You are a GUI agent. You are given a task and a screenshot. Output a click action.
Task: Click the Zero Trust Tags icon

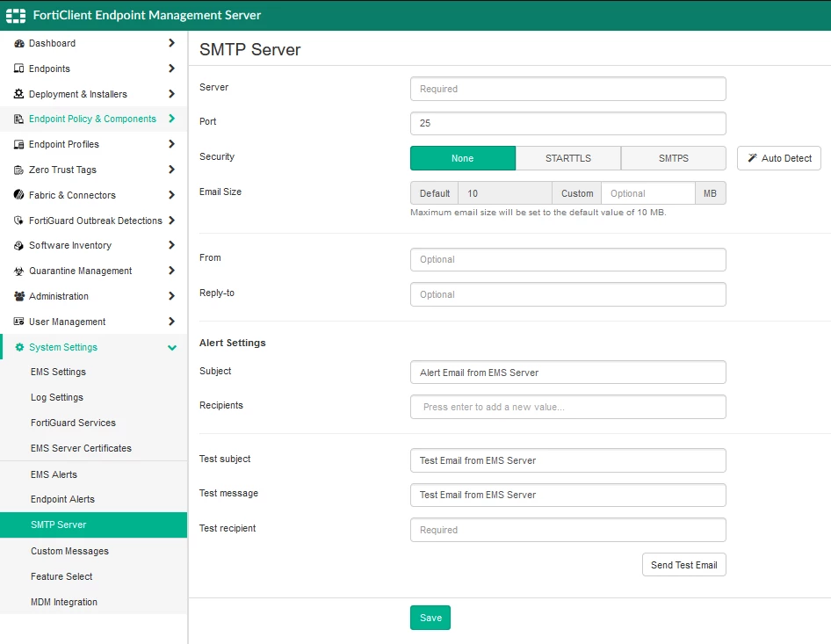pos(19,170)
